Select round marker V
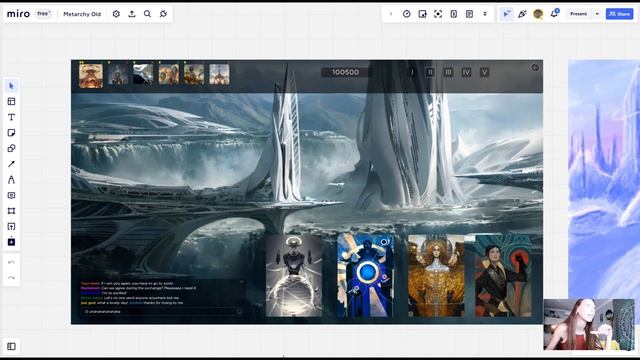The width and height of the screenshot is (640, 360). 484,72
